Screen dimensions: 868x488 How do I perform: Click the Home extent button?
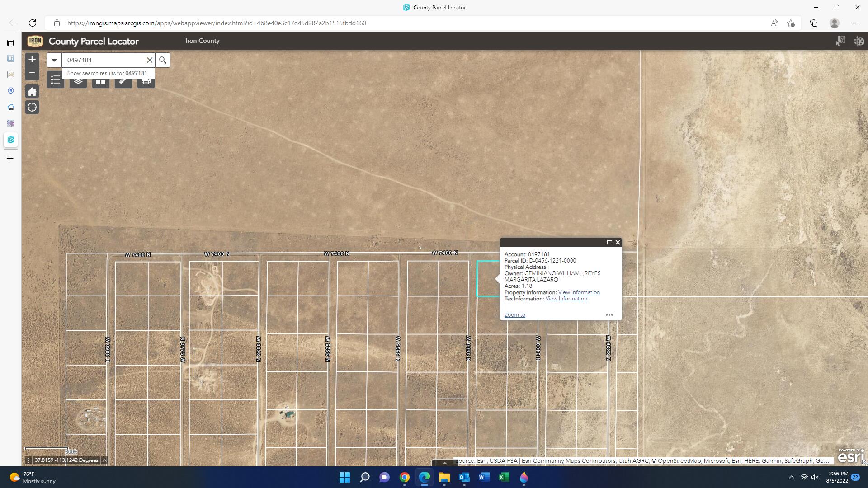[x=32, y=91]
